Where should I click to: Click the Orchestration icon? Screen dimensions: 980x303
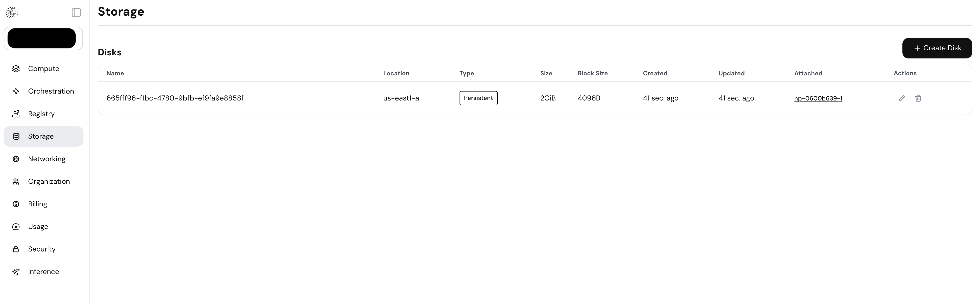click(16, 91)
